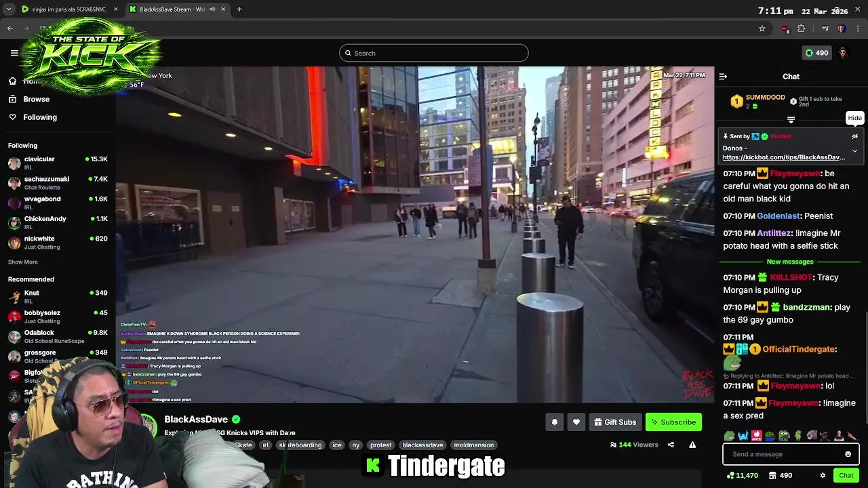Click the stream video player
The width and height of the screenshot is (868, 488).
click(414, 235)
